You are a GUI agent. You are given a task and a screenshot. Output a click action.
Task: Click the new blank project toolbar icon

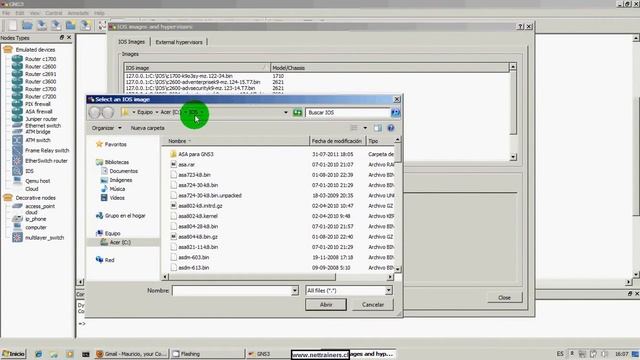(x=12, y=25)
